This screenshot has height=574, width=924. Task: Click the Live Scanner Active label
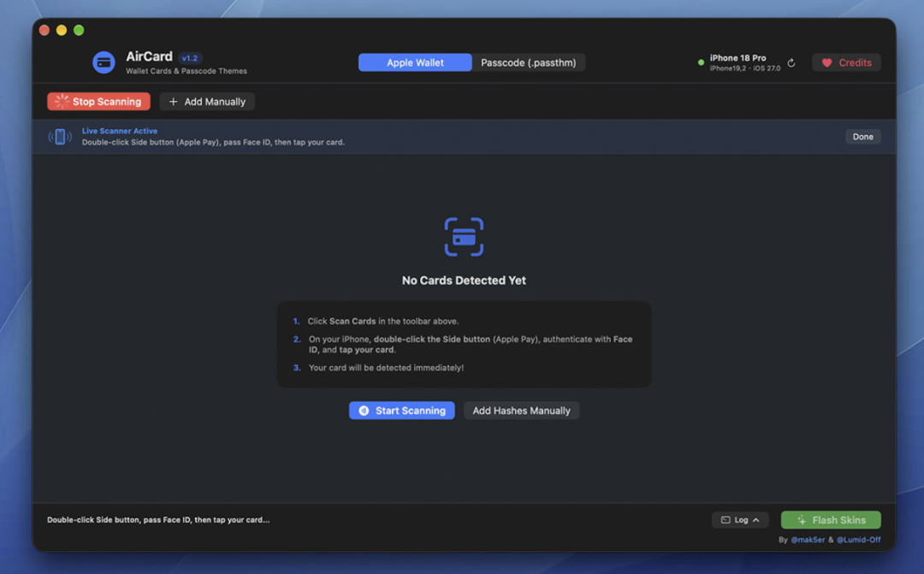(x=120, y=131)
